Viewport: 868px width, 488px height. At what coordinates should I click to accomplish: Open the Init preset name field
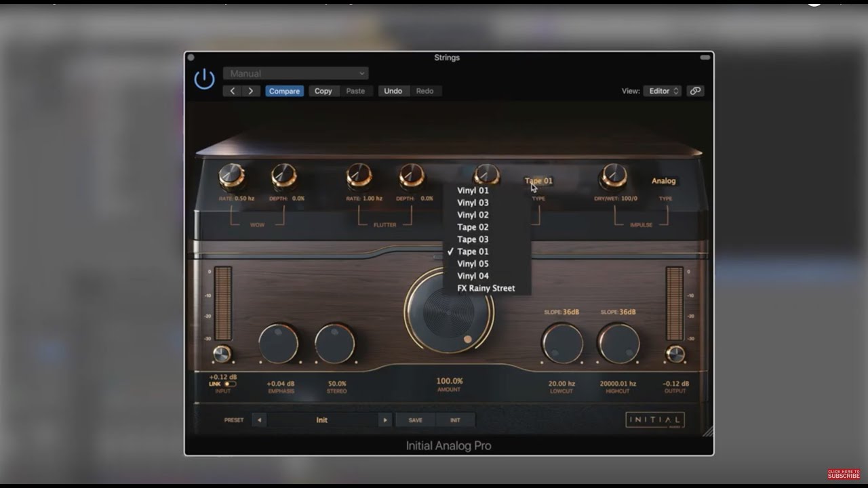tap(322, 420)
